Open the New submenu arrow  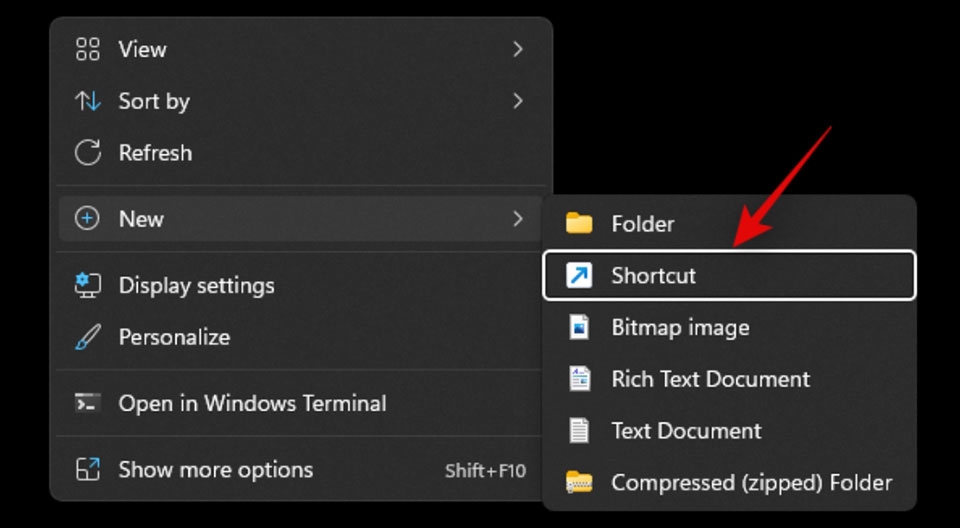[518, 218]
